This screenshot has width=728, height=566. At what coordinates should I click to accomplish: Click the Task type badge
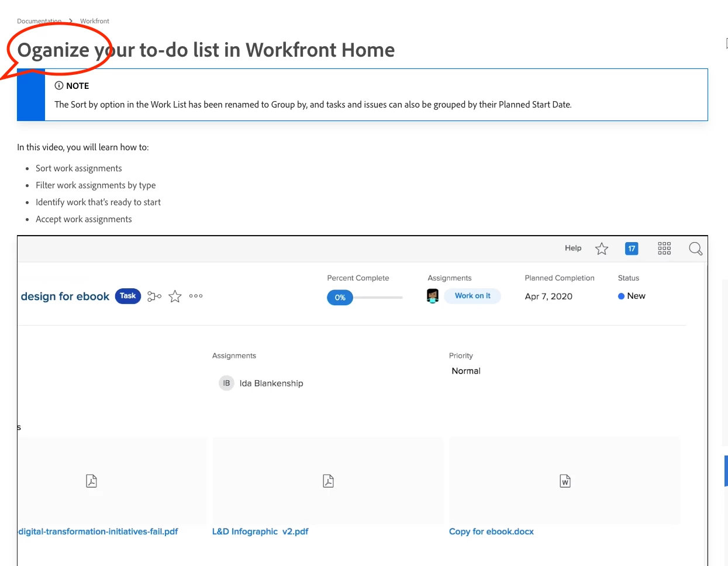click(128, 296)
